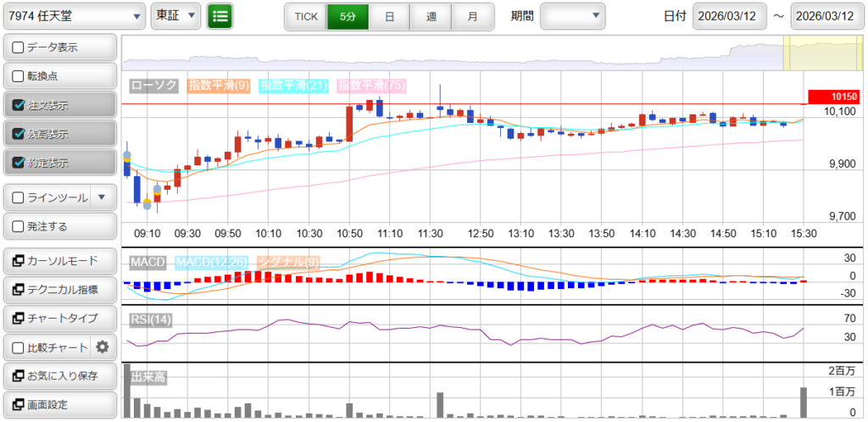This screenshot has height=422, width=868.
Task: Enable the データ表示 checkbox
Action: point(19,47)
